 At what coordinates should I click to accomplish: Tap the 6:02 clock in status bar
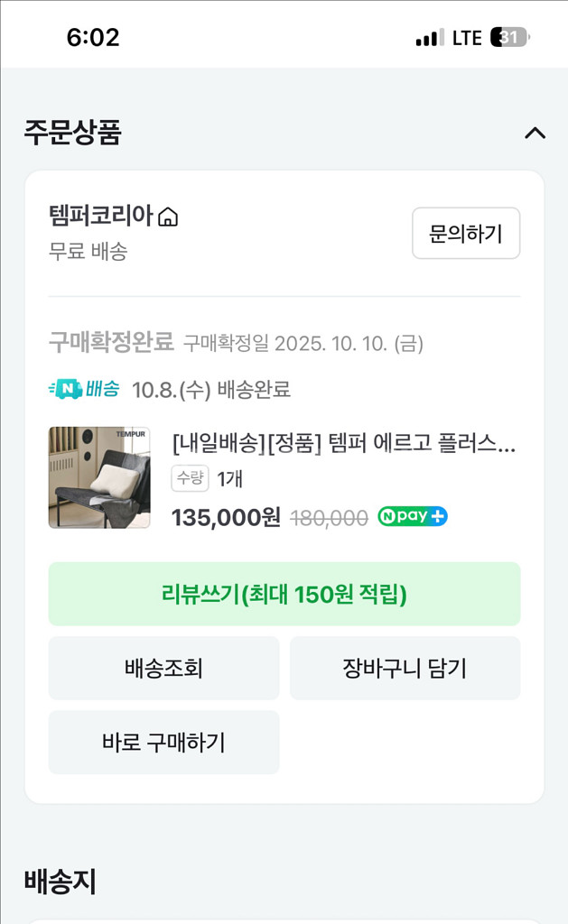click(93, 37)
